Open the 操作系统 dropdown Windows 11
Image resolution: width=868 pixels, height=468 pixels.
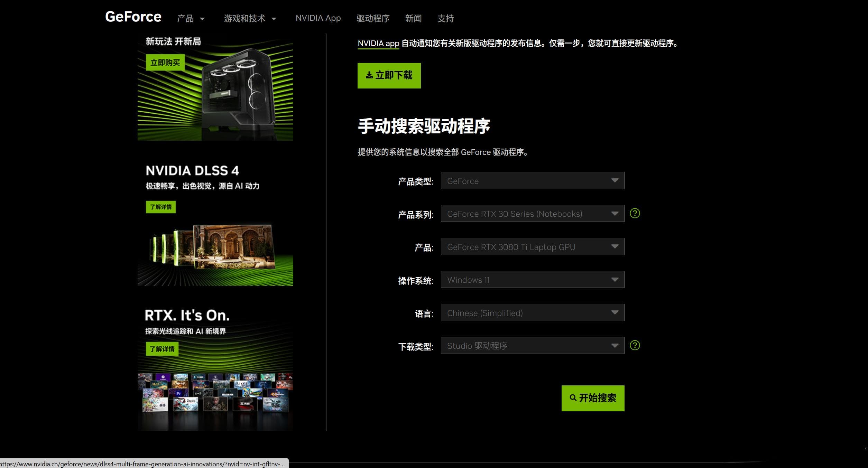coord(533,279)
